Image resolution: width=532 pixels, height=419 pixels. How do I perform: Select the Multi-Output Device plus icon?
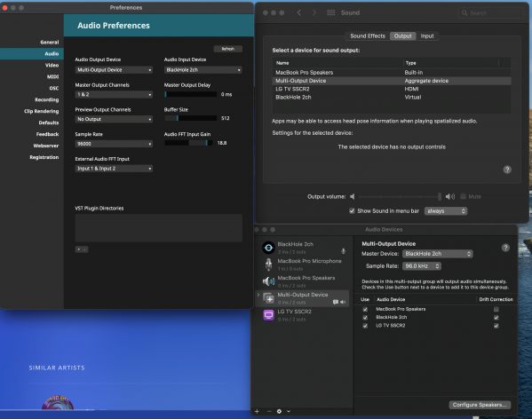(x=268, y=298)
